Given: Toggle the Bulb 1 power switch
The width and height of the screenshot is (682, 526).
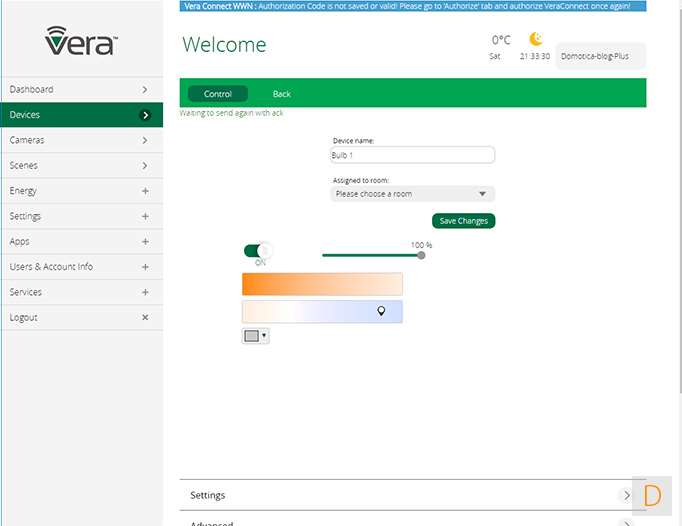Looking at the screenshot, I should tap(257, 250).
